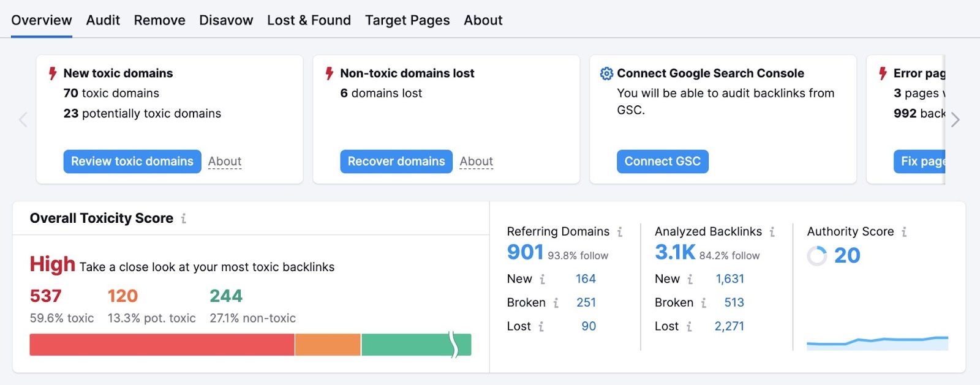Click Recover domains button
This screenshot has width=980, height=385.
click(396, 162)
